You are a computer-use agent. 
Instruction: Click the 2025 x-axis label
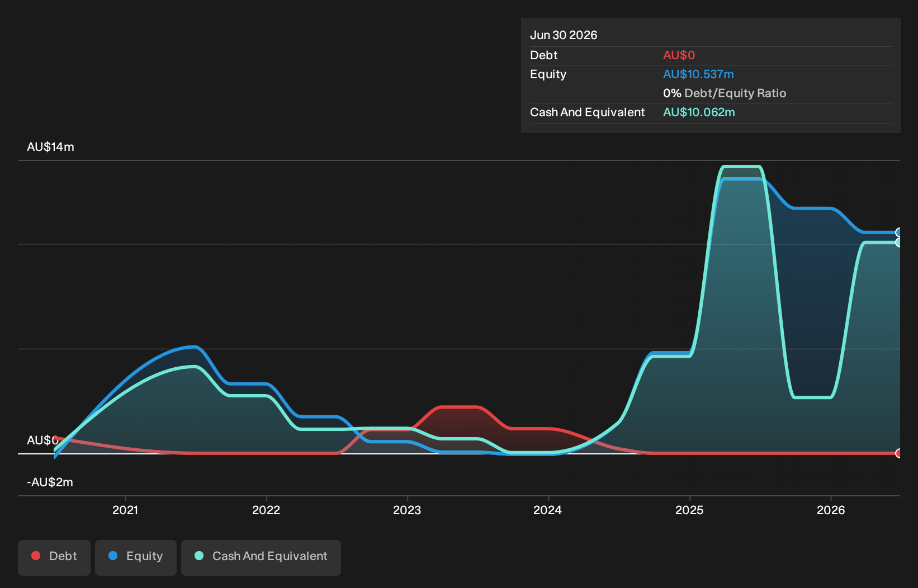point(689,510)
